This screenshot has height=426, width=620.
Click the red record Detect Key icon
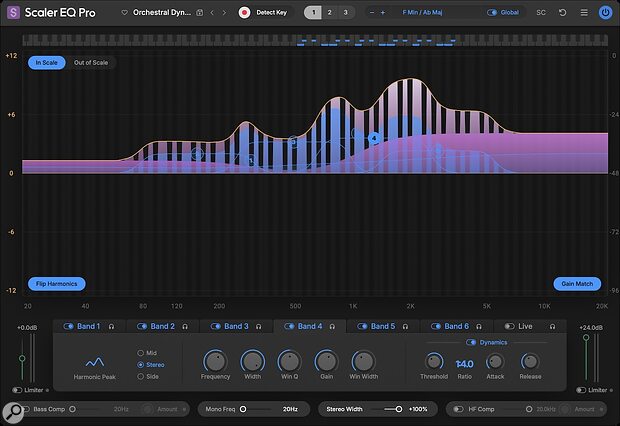[x=244, y=13]
